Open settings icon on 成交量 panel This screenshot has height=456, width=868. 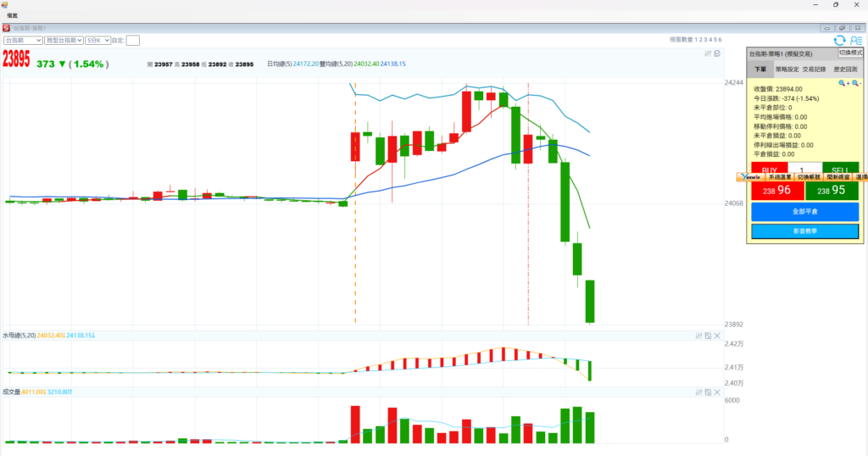[x=698, y=392]
